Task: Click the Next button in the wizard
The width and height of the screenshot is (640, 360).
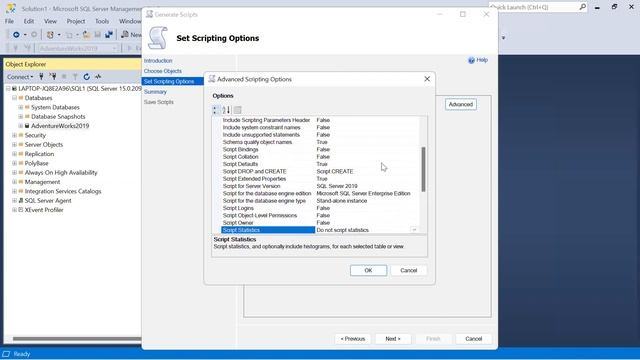Action: tap(393, 339)
